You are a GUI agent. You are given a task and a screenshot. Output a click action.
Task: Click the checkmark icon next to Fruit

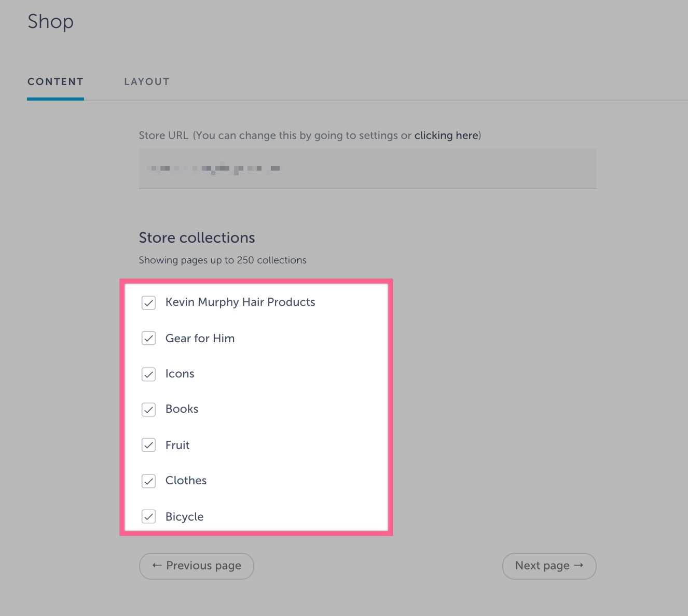[x=148, y=445]
